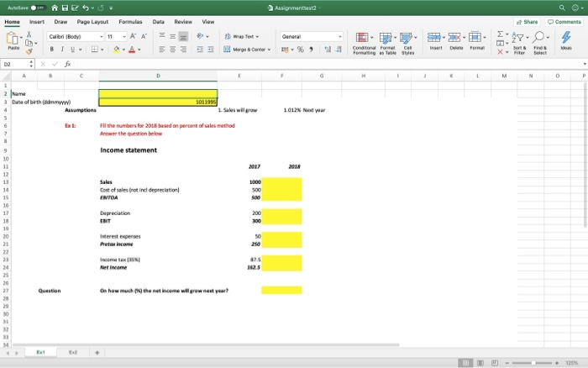Open Sort & Filter
This screenshot has height=368, width=588.
[x=520, y=43]
